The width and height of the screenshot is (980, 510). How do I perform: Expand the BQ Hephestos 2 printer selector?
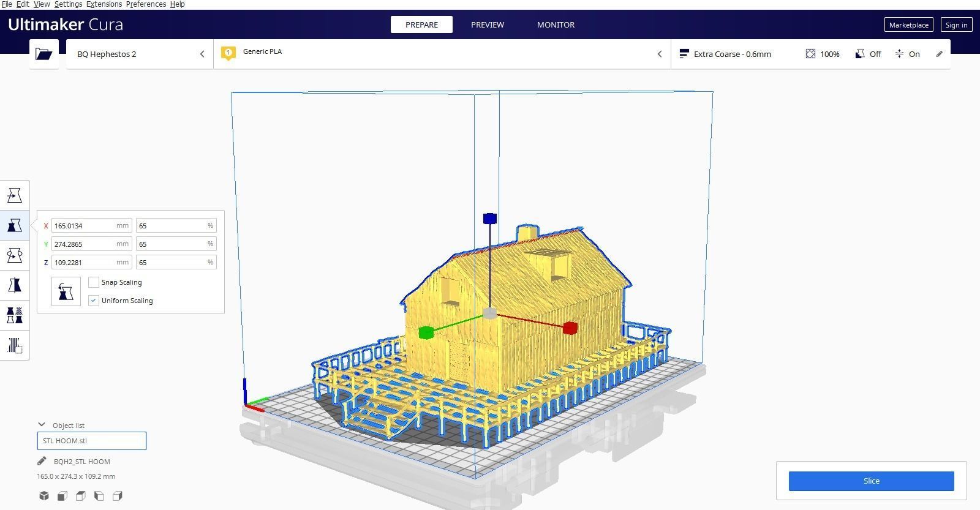click(140, 54)
